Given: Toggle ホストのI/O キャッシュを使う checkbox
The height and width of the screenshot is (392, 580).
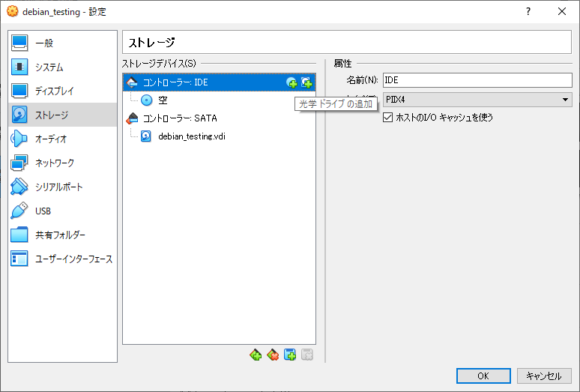Looking at the screenshot, I should [387, 118].
